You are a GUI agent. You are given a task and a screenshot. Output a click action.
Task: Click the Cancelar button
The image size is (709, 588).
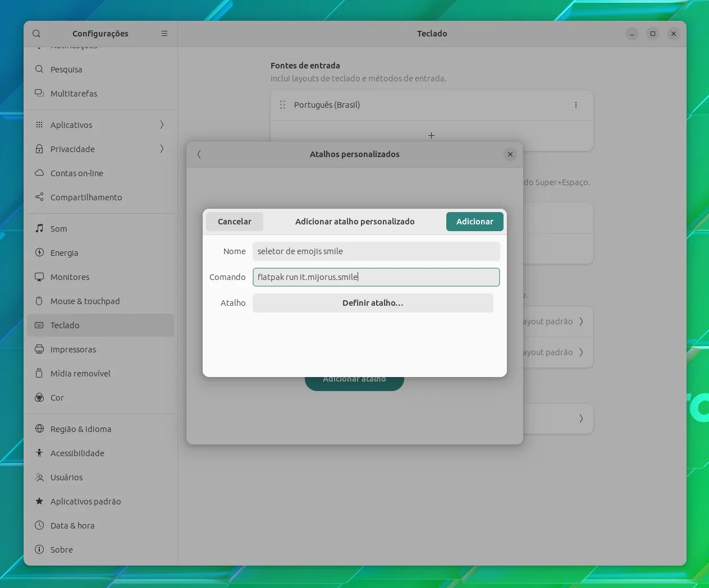[235, 222]
